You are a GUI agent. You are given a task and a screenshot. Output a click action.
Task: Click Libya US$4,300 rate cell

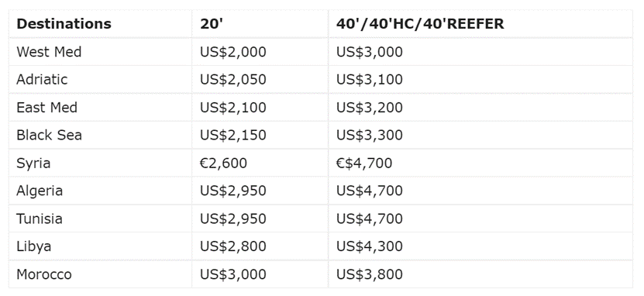tap(480, 246)
